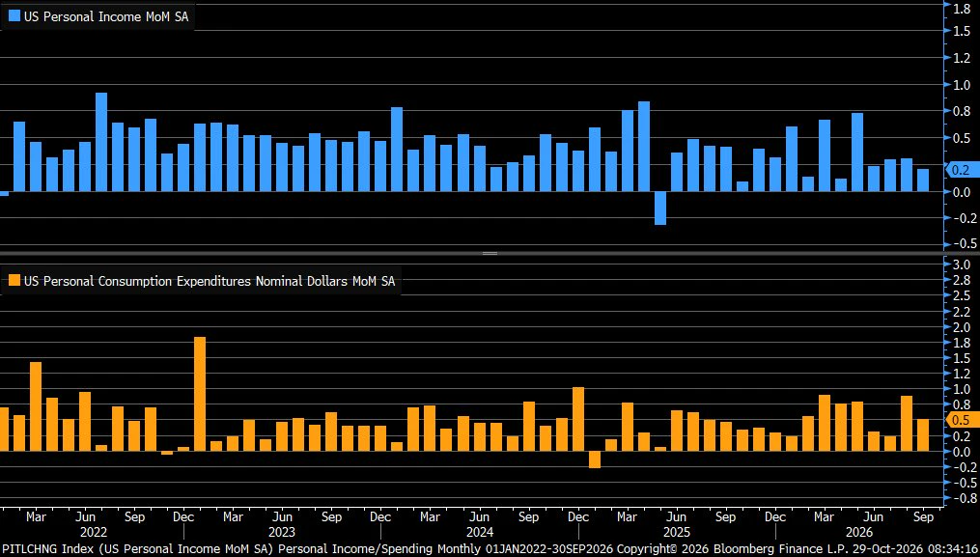The width and height of the screenshot is (980, 557).
Task: Select the 'US Personal Consumption Expenditures Nominal Dollars MoM SA' legend label
Action: [x=210, y=281]
